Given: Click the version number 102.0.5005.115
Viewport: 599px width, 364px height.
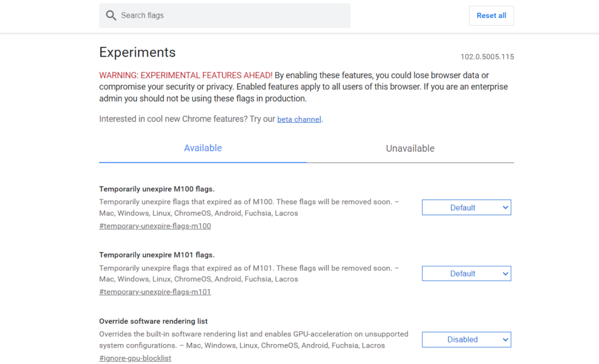Looking at the screenshot, I should [487, 57].
